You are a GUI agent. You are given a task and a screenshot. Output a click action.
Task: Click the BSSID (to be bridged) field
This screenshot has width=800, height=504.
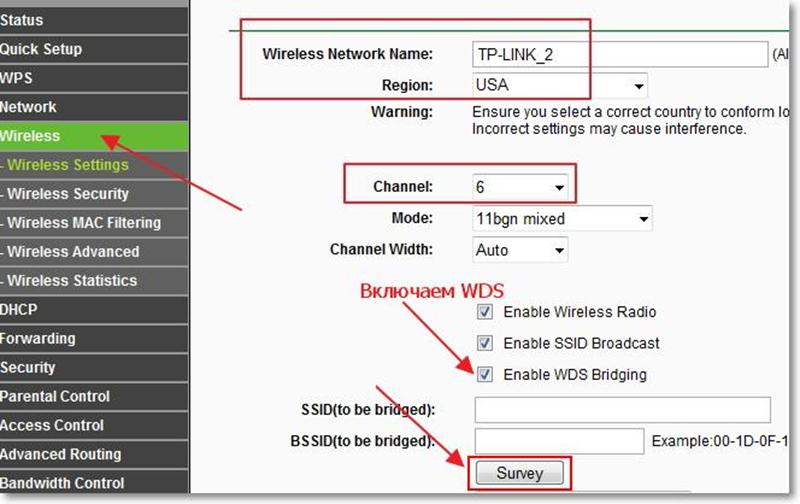point(559,441)
